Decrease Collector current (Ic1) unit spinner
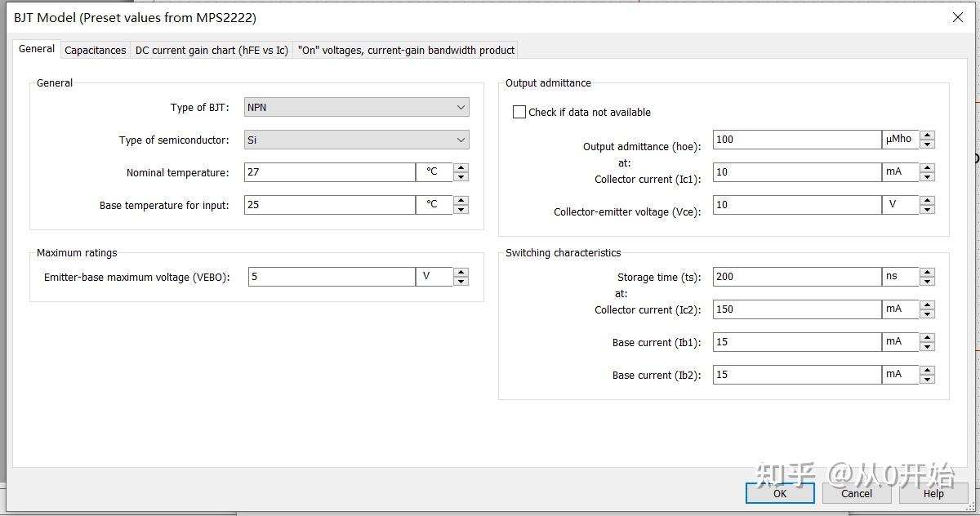This screenshot has height=516, width=980. coord(927,176)
